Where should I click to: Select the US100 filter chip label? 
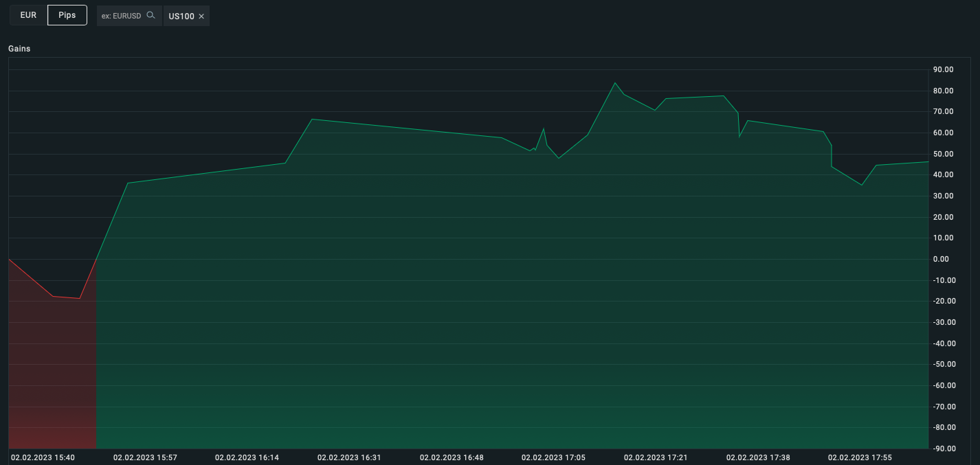(x=181, y=16)
